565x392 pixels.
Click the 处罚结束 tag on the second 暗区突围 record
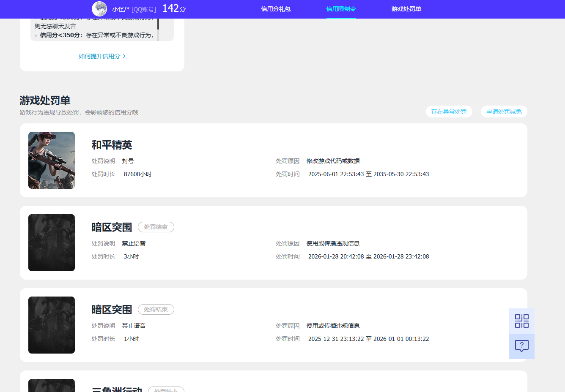click(x=156, y=309)
